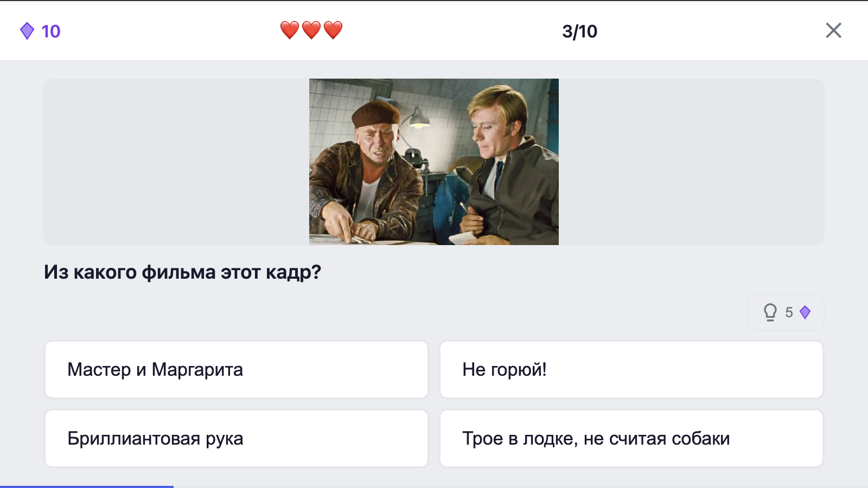Click the diamond icon inside the hint button
Image resolution: width=868 pixels, height=488 pixels.
[804, 312]
